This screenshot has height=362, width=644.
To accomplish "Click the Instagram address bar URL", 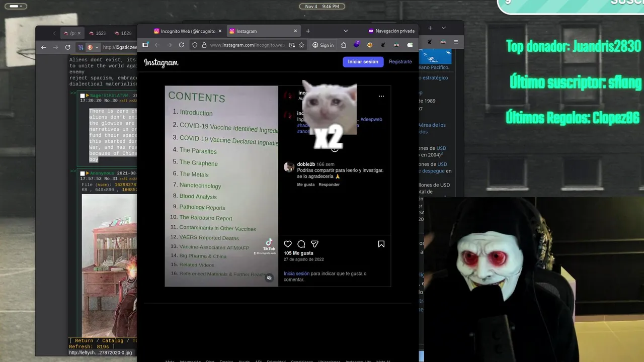I will tap(247, 45).
